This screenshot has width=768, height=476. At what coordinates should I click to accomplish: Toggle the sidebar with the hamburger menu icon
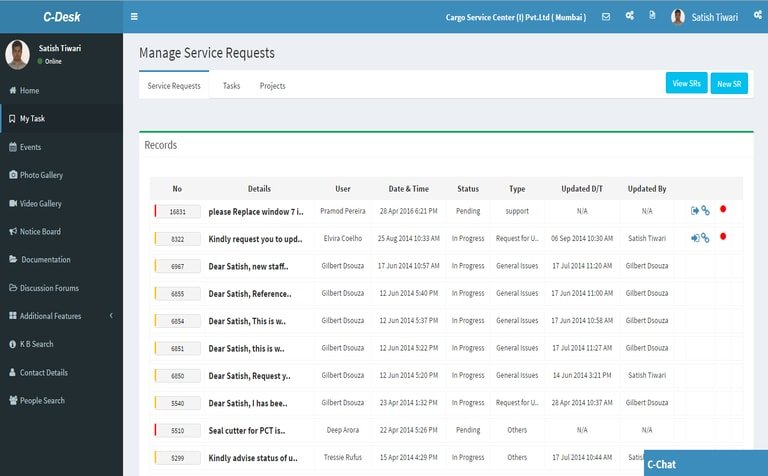tap(134, 17)
